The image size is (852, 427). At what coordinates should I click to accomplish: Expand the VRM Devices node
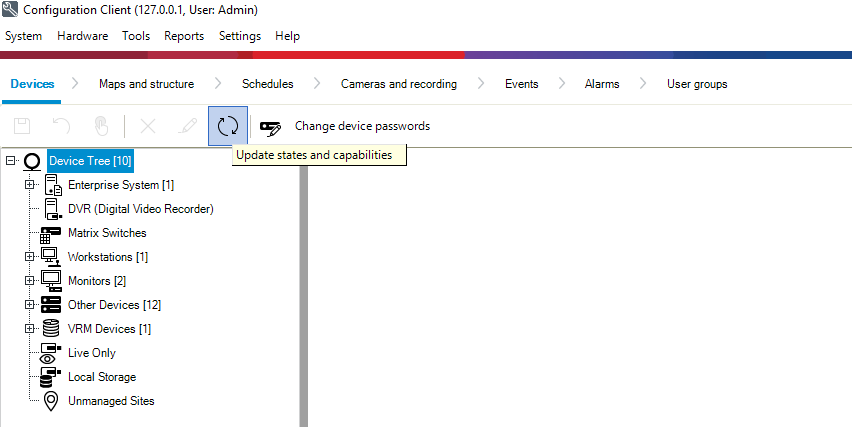point(29,328)
